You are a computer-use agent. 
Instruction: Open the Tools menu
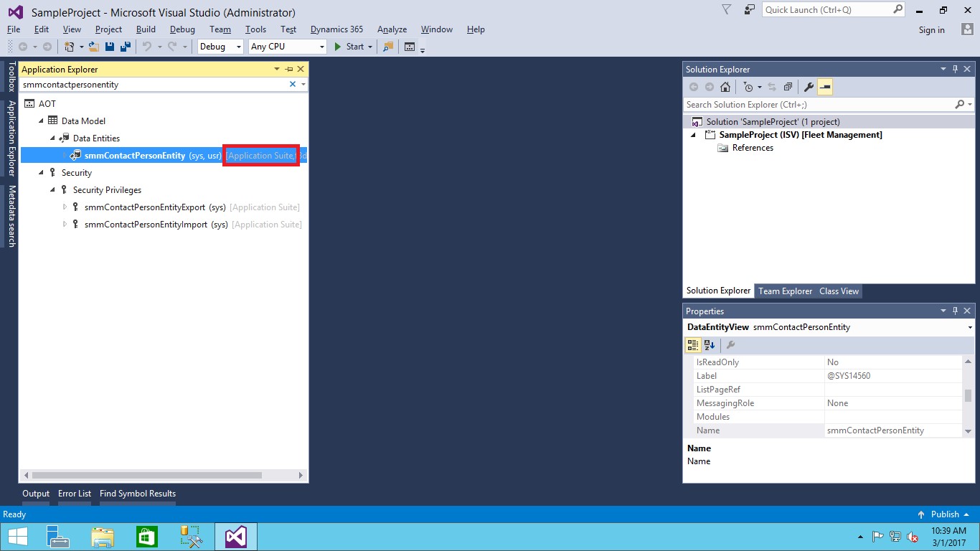(255, 29)
